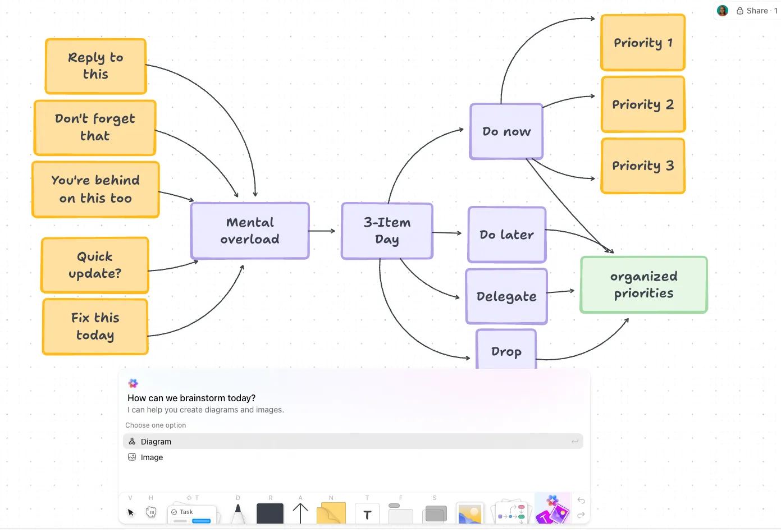The height and width of the screenshot is (532, 781).
Task: Open the diagram templates tool
Action: tap(511, 512)
